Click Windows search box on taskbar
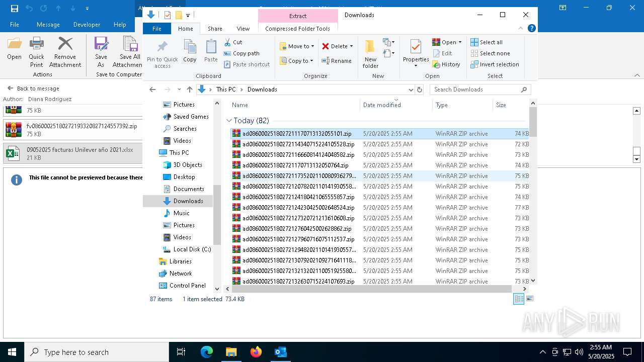 (97, 352)
